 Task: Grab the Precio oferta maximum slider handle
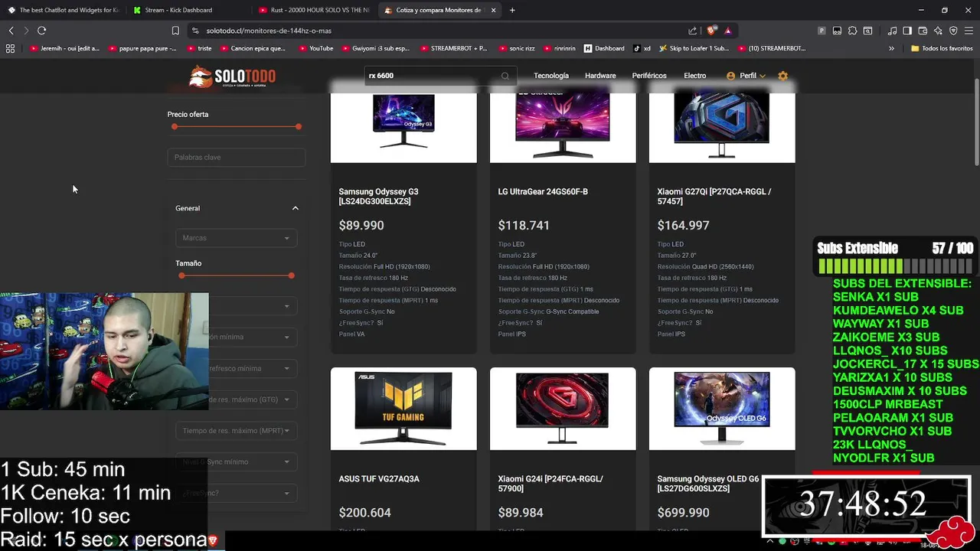298,127
